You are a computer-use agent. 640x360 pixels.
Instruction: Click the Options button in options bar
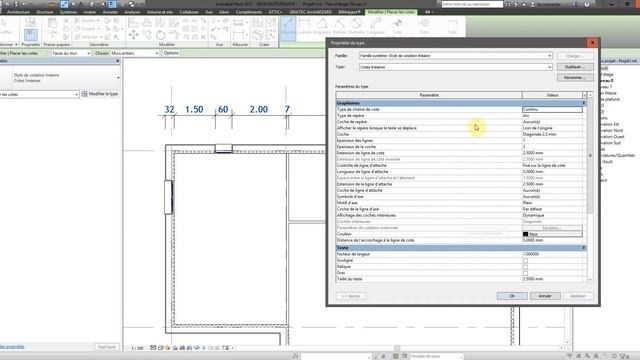pos(171,53)
